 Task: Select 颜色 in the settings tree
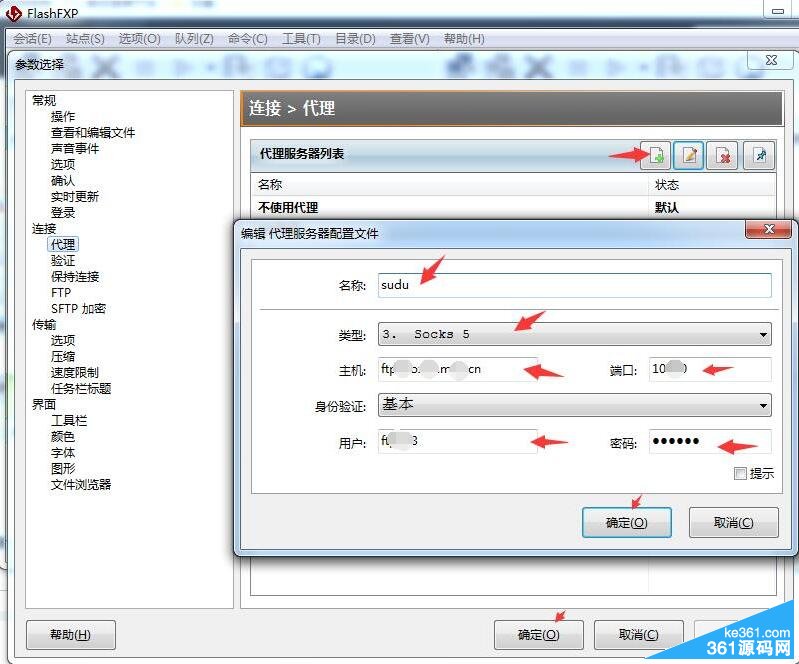click(x=63, y=436)
